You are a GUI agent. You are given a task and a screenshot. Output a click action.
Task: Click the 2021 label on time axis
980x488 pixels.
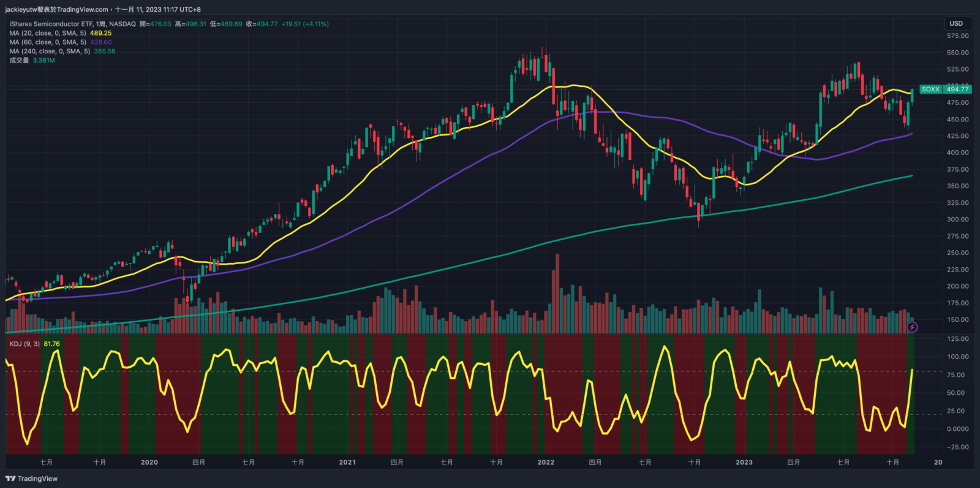point(347,462)
